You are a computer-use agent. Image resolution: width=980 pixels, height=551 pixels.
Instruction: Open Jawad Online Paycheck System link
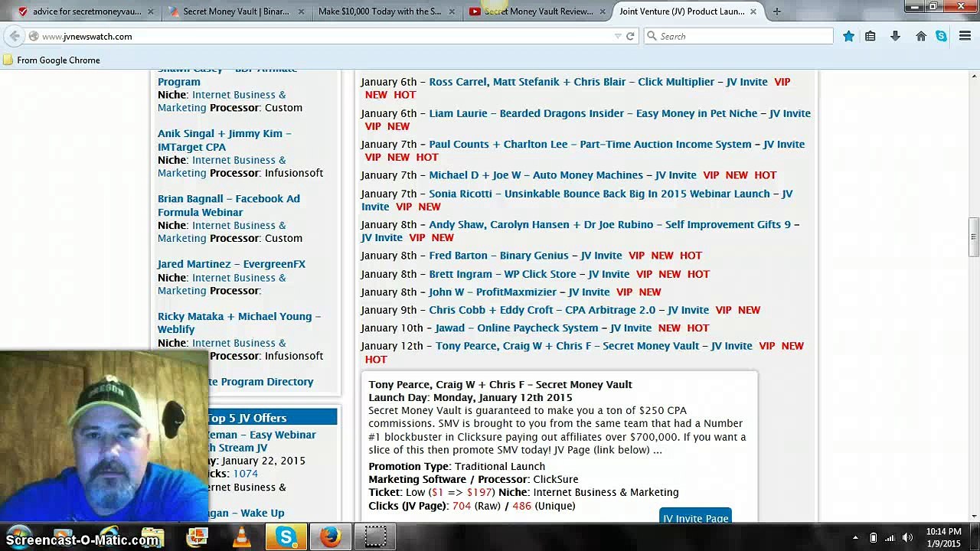click(x=543, y=328)
